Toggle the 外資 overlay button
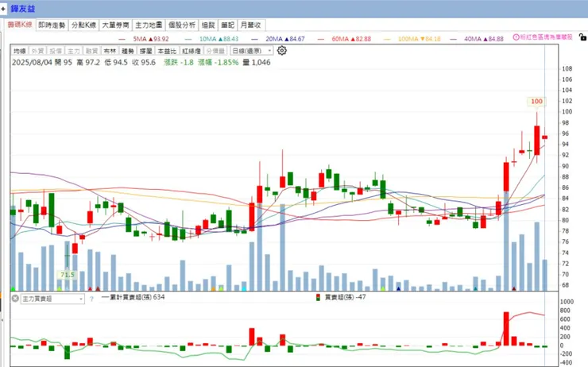Screen dimensions: 588x367 [37, 51]
